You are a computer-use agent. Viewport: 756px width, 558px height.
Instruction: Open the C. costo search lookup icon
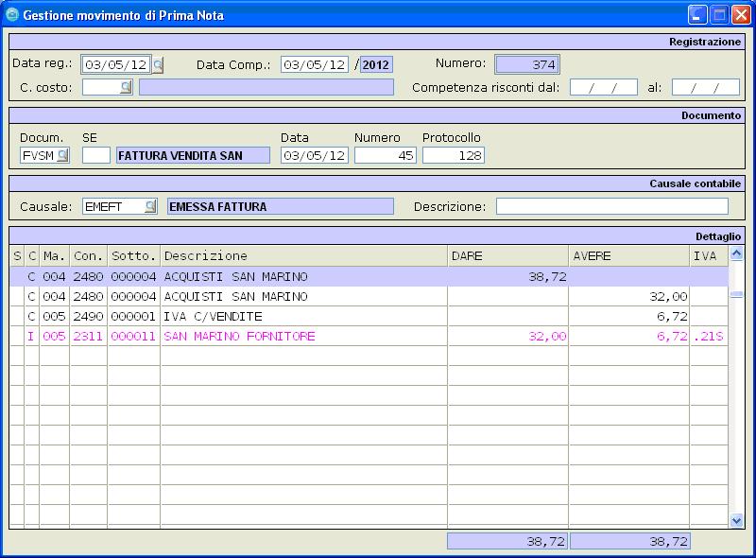click(x=126, y=87)
